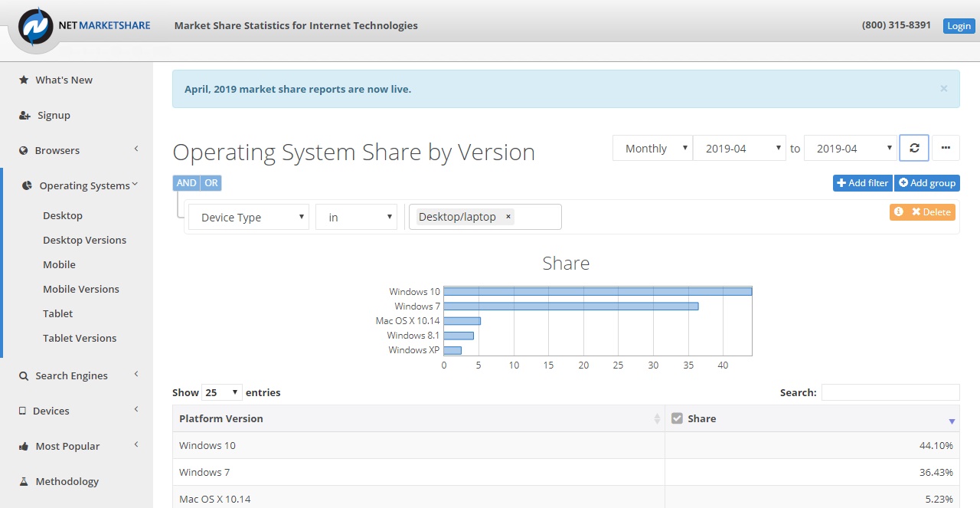
Task: Open the three-dots more options button
Action: [x=946, y=148]
